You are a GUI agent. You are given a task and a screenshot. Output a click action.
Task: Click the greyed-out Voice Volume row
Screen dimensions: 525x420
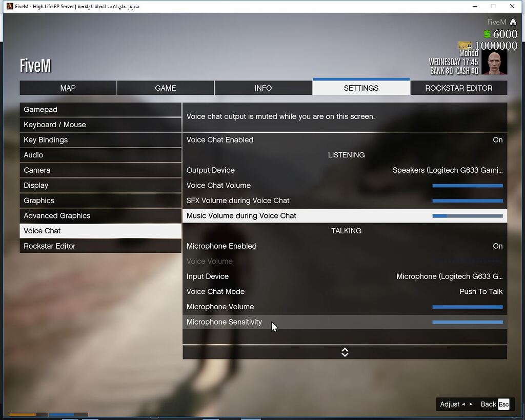[x=345, y=261]
